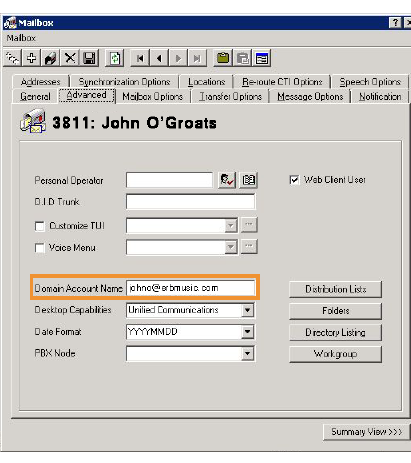Save the mailbox with floppy disk icon
Image resolution: width=411 pixels, height=463 pixels.
point(89,58)
